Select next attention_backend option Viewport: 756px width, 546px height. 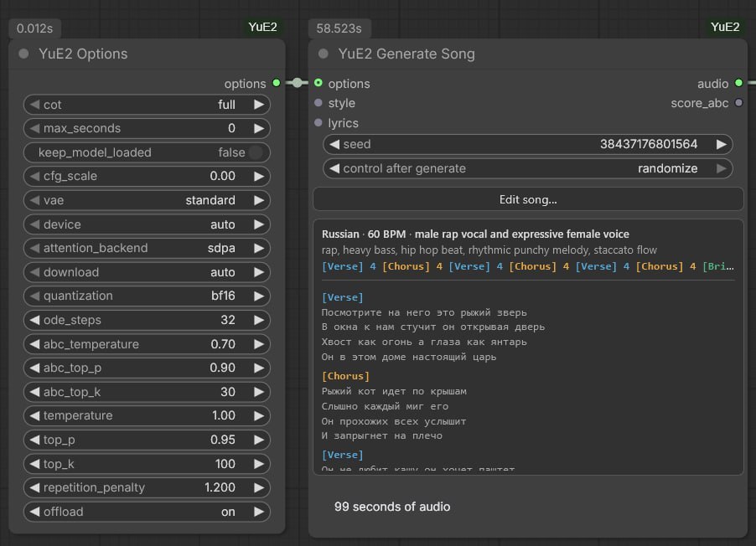tap(259, 248)
